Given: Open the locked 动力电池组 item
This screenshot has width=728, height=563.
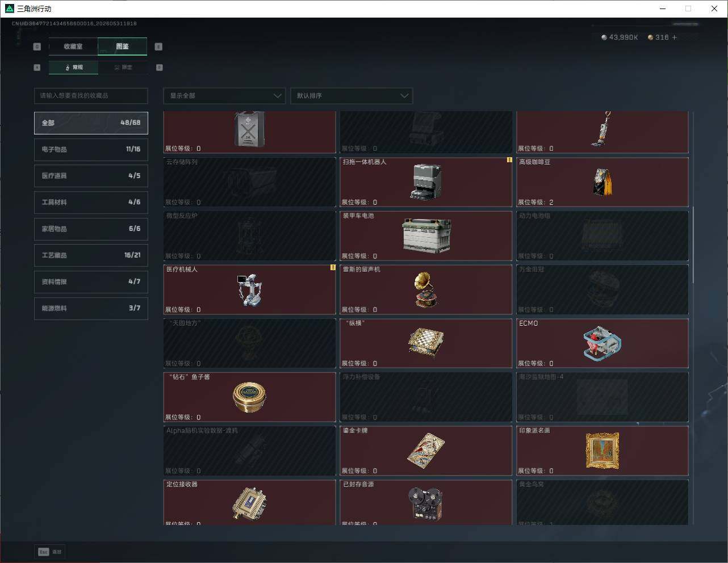Looking at the screenshot, I should (603, 236).
